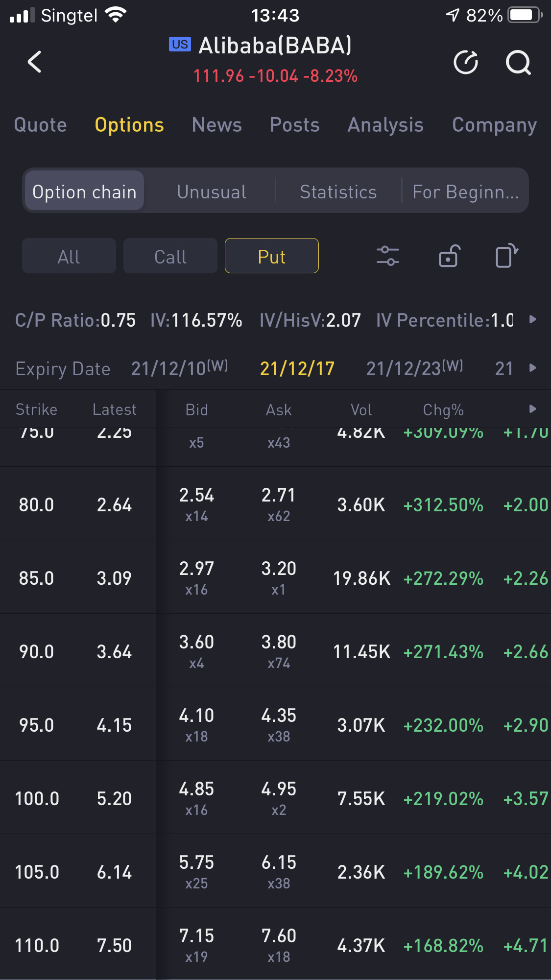This screenshot has width=551, height=980.
Task: Select strike 85.0 put row
Action: pyautogui.click(x=275, y=577)
